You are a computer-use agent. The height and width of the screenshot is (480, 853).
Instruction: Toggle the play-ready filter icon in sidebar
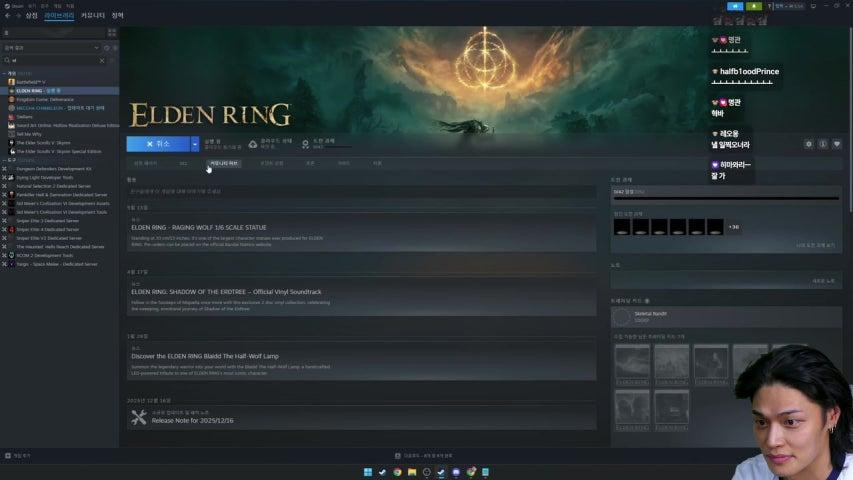pos(115,48)
